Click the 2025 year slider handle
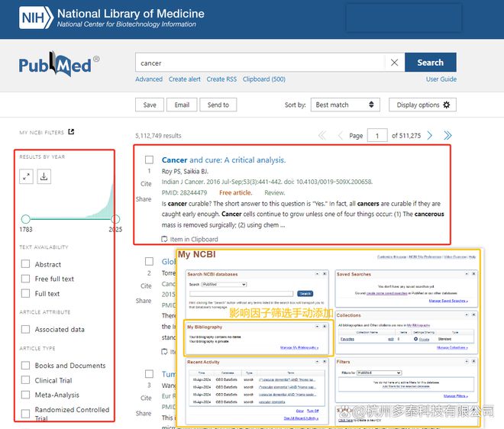504x429 pixels. point(115,219)
